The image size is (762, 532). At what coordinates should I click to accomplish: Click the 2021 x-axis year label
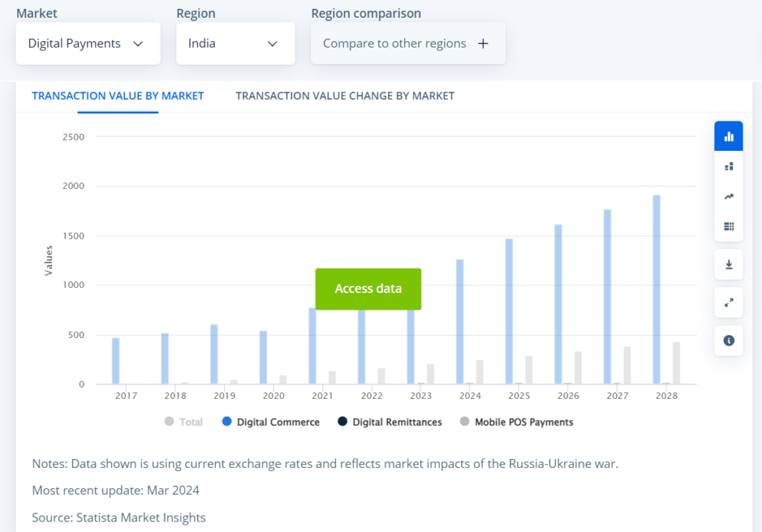coord(322,396)
